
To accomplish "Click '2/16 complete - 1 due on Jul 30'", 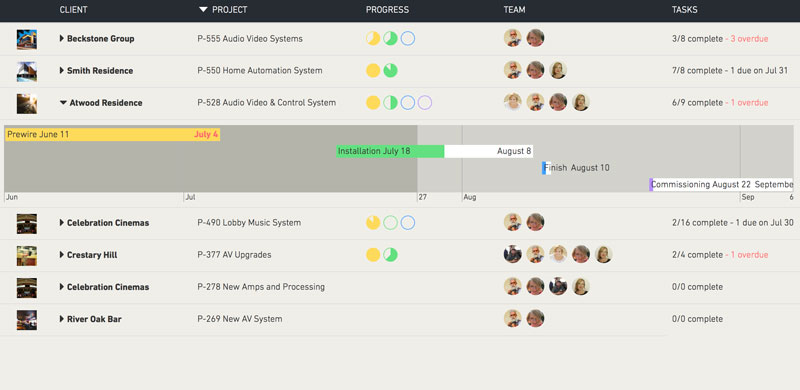I will coord(733,223).
